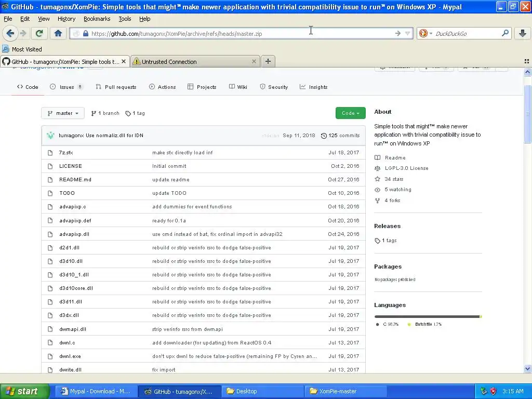Click the Batchfile language link
The width and height of the screenshot is (532, 399).
pyautogui.click(x=424, y=324)
